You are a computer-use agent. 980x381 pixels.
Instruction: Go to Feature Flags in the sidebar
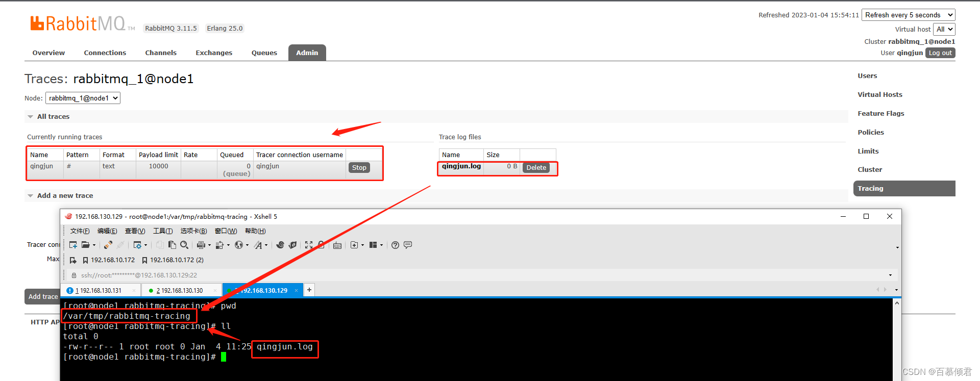[x=881, y=113]
